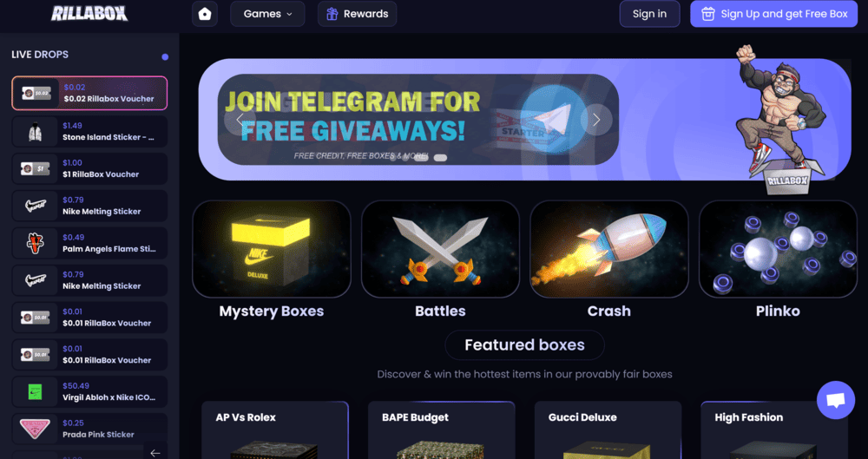Click Sign Up and get Free Box
The width and height of the screenshot is (868, 459).
point(774,14)
